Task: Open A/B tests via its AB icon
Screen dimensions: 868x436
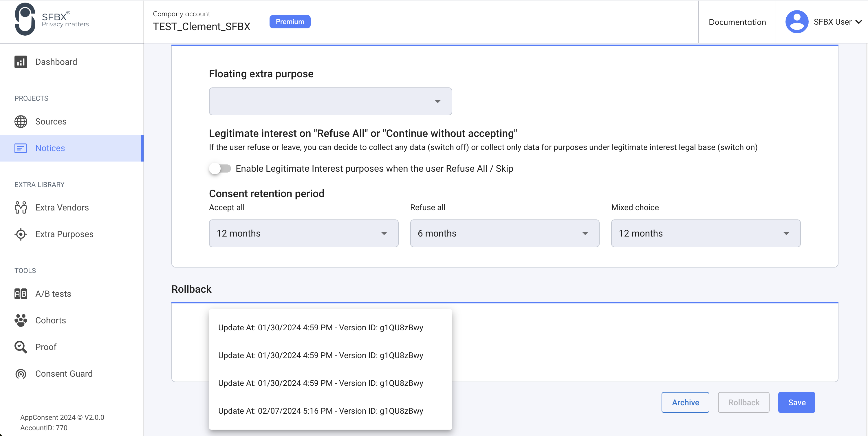Action: [x=21, y=294]
